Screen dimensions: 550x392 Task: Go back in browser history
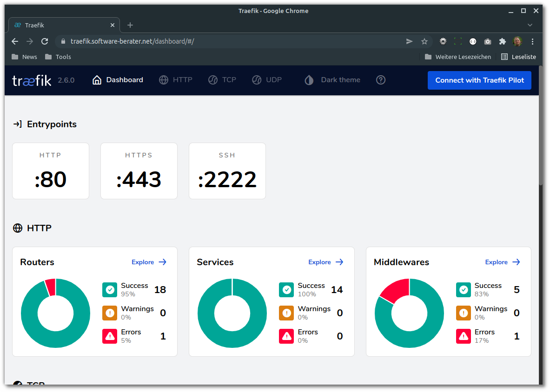point(15,41)
